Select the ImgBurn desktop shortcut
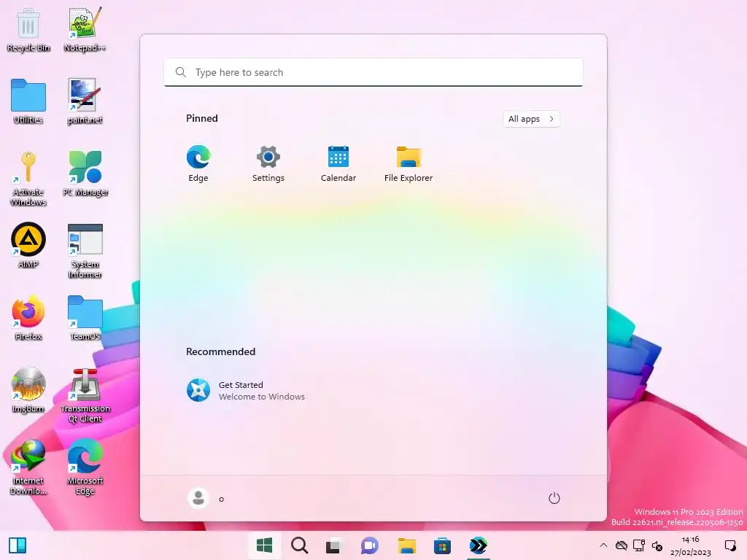The image size is (747, 560). point(28,391)
